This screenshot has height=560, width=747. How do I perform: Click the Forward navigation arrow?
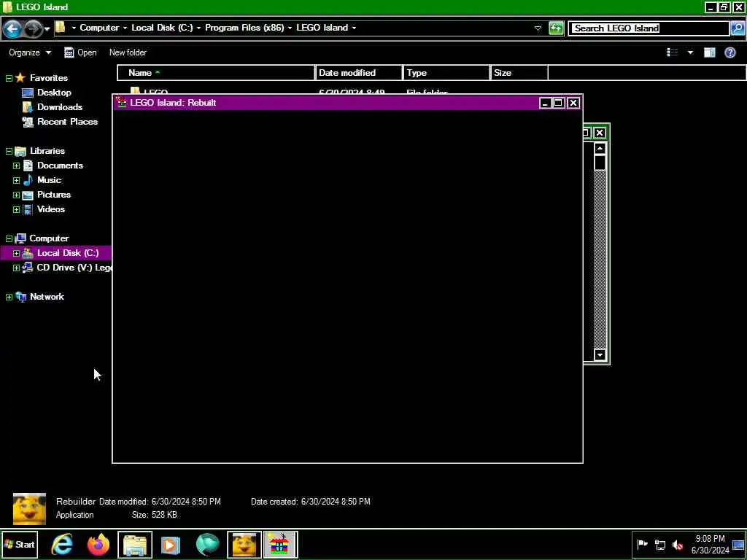(x=33, y=29)
